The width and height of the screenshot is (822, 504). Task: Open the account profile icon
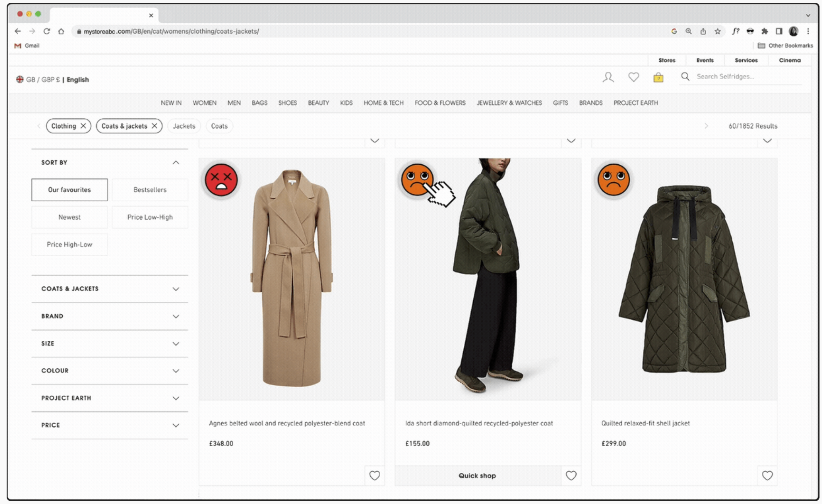click(608, 77)
